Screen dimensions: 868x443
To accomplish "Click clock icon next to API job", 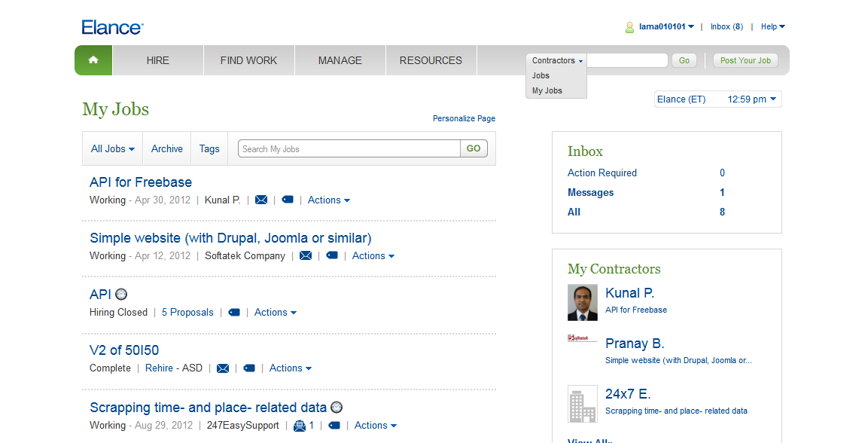I will pyautogui.click(x=121, y=295).
